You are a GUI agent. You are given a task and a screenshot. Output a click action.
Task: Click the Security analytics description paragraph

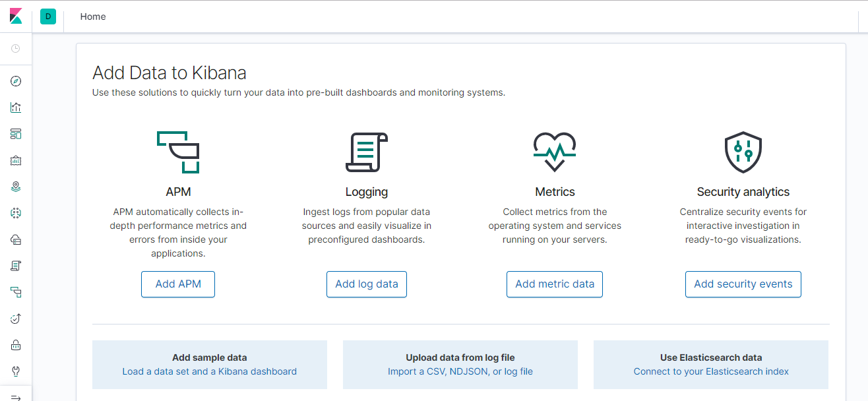tap(743, 226)
